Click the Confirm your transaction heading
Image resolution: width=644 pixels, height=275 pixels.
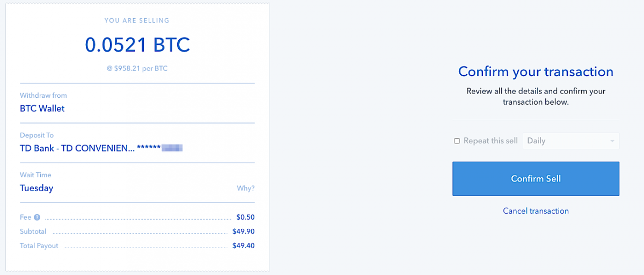point(536,72)
